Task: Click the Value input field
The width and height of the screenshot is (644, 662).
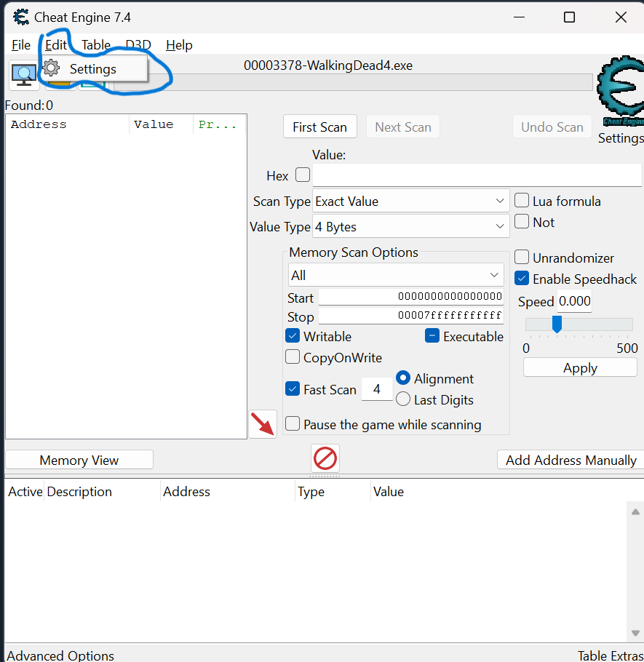Action: coord(477,175)
